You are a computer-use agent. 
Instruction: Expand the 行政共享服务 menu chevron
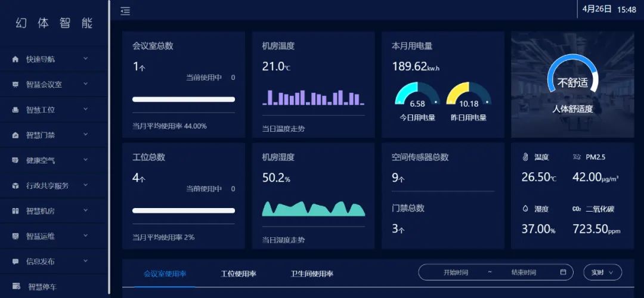click(x=85, y=185)
